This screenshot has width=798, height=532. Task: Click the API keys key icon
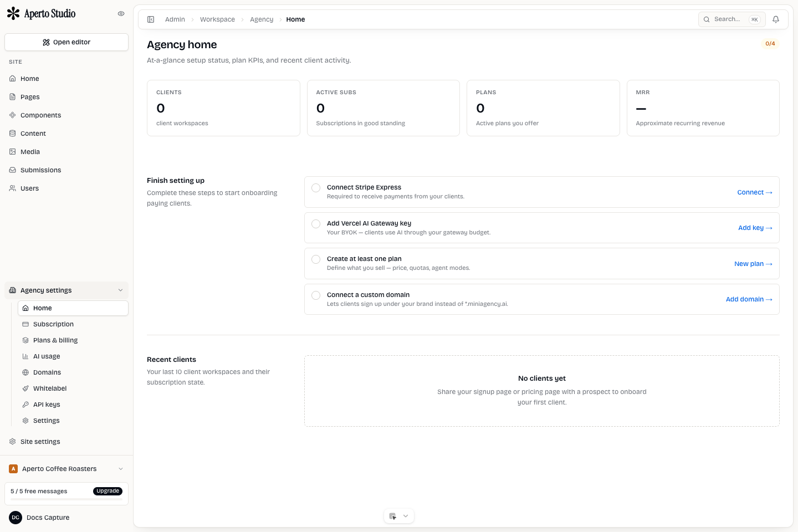[25, 405]
